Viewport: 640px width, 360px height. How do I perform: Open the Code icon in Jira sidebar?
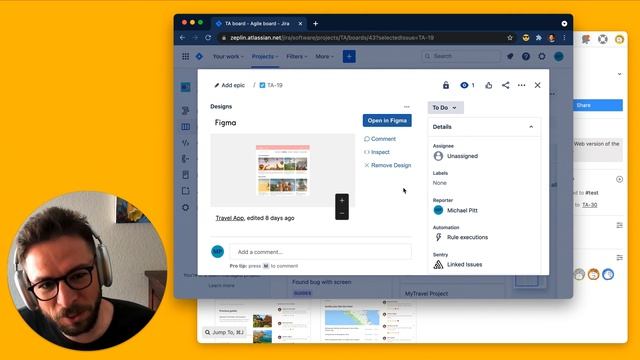tap(185, 143)
